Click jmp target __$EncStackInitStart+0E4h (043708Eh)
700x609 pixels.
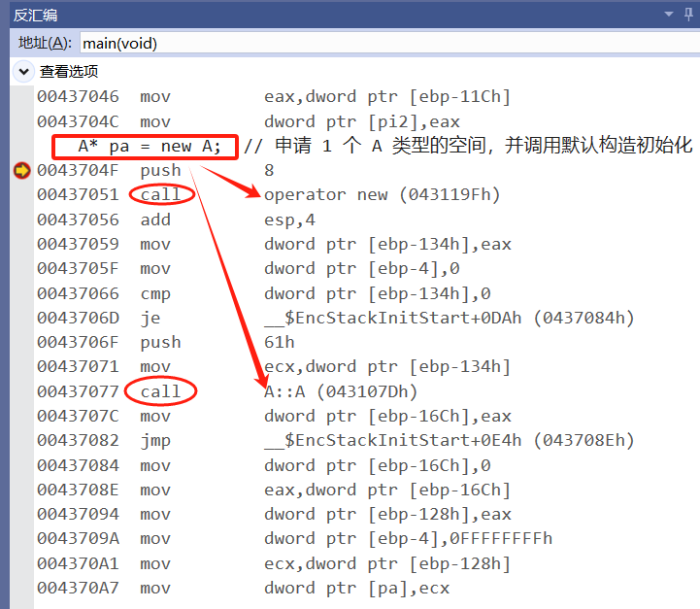pos(450,441)
